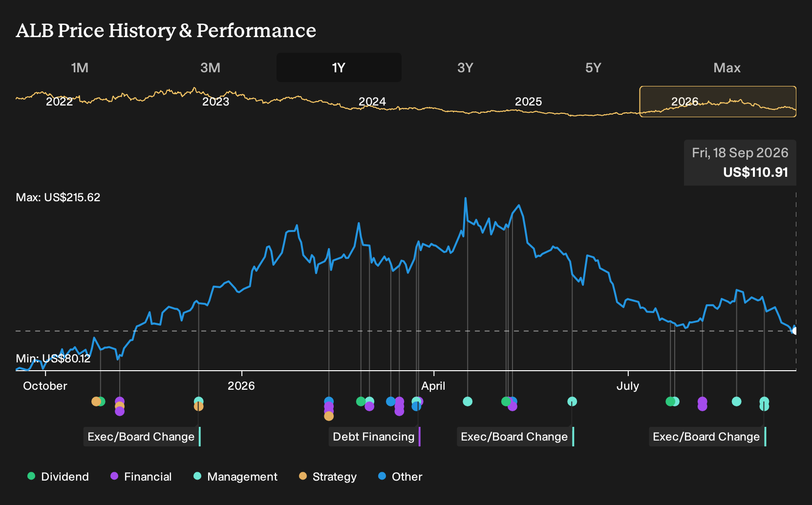Screen dimensions: 812x505
Task: Click the US$110.91 tooltip price
Action: click(x=755, y=172)
